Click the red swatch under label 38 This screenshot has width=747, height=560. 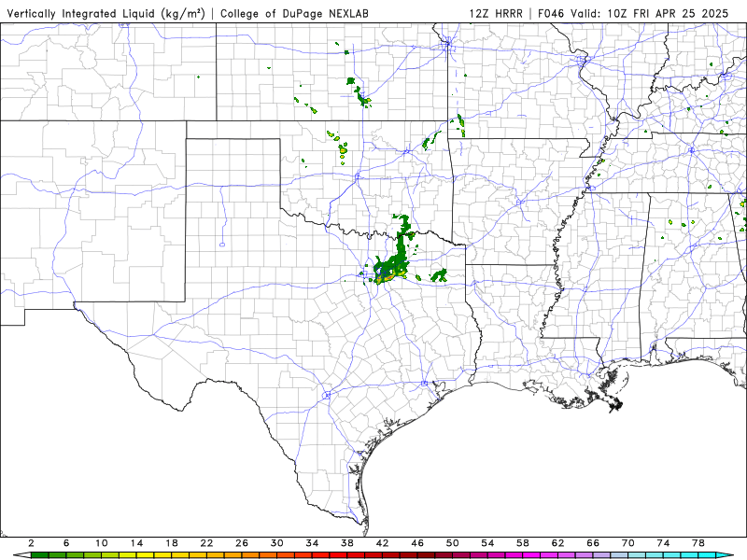[356, 555]
